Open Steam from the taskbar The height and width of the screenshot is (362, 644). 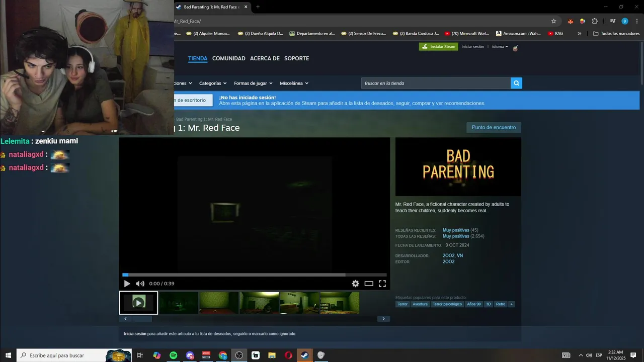304,355
